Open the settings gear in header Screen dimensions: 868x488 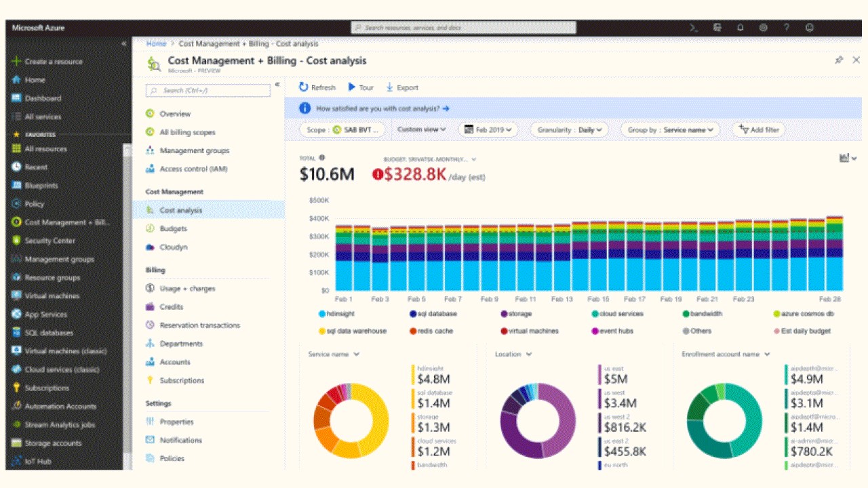point(764,28)
